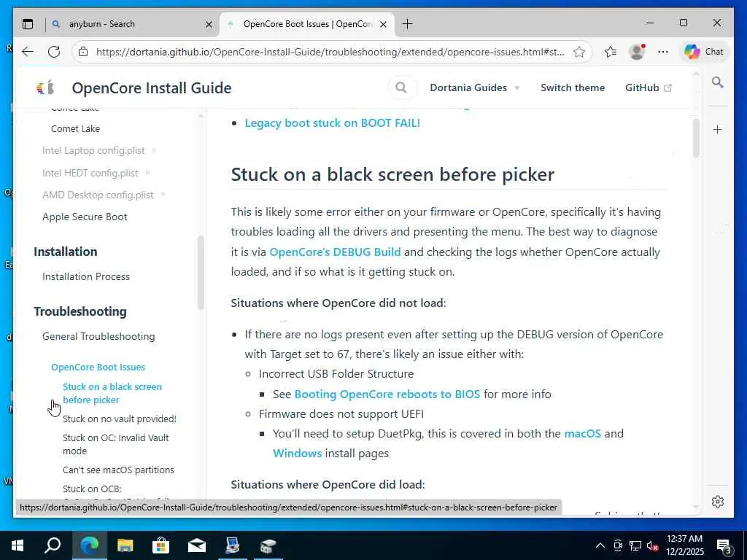Screen dimensions: 747x560
Task: Close the OpenCore Boot Issues tab
Action: pos(383,24)
